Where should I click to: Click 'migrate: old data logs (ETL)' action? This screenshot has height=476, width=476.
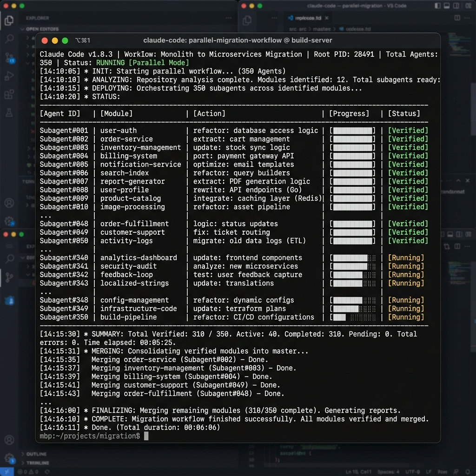point(250,241)
